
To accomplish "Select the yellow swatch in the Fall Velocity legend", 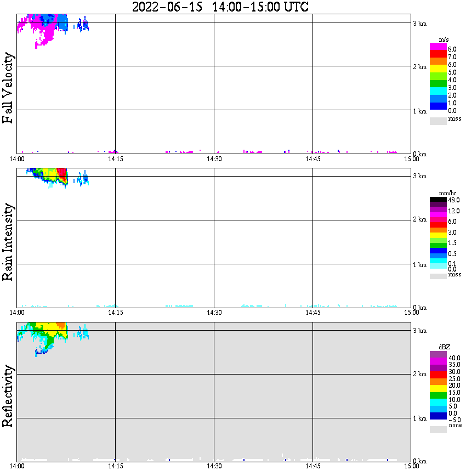I will point(438,69).
